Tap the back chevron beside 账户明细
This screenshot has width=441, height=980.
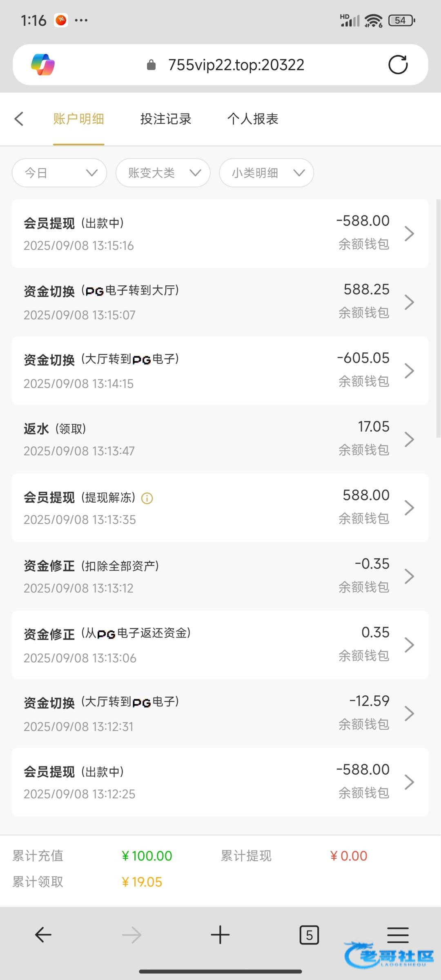pyautogui.click(x=19, y=119)
